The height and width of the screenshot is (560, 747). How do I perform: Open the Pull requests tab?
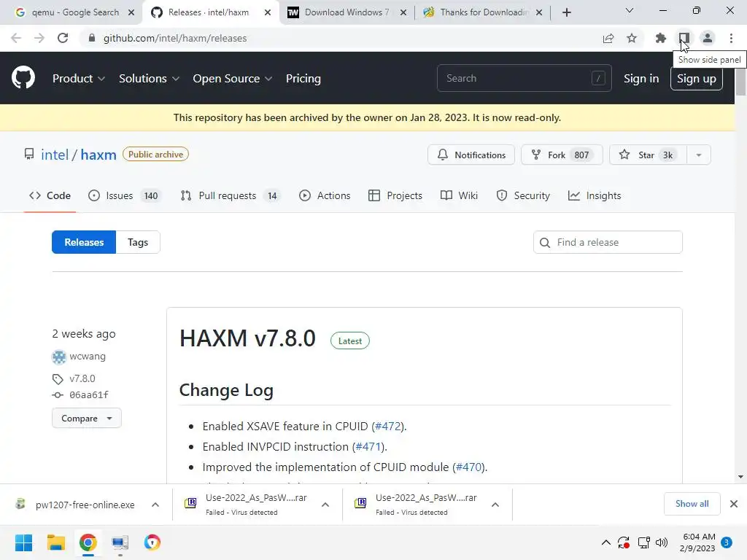point(231,195)
